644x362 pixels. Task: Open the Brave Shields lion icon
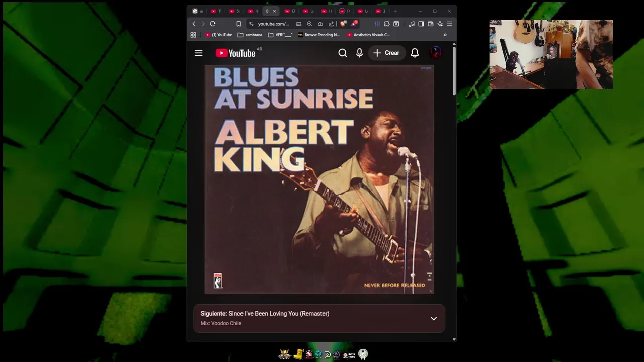tap(343, 24)
